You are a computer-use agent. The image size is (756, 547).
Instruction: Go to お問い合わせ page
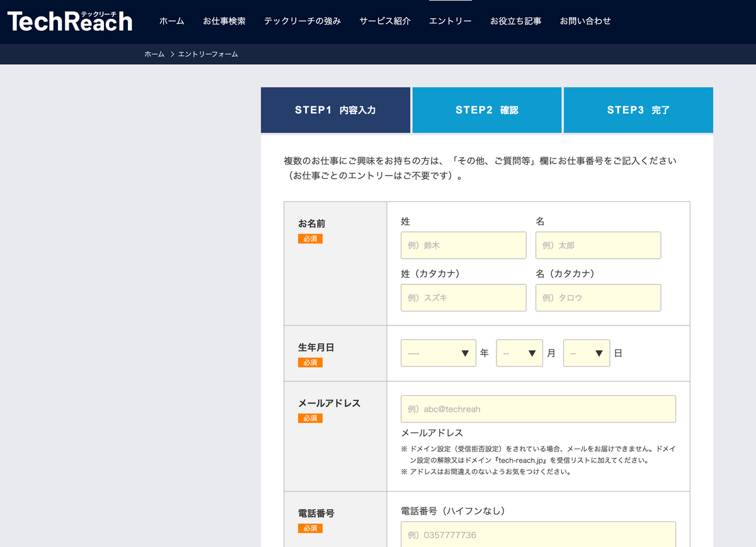click(x=585, y=21)
